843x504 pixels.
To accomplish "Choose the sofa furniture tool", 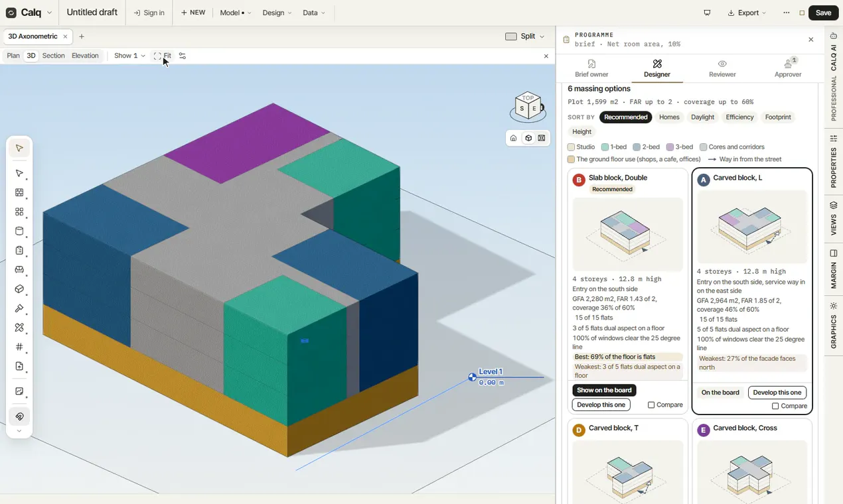I will click(x=19, y=270).
